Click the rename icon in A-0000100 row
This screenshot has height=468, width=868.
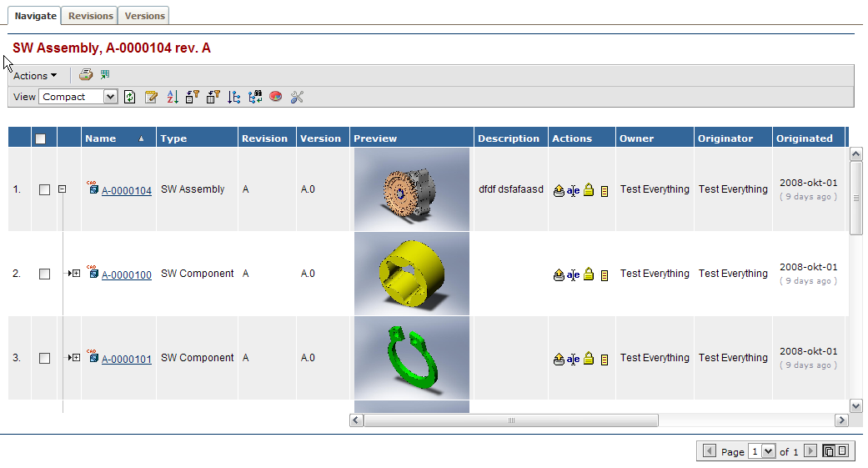[573, 274]
